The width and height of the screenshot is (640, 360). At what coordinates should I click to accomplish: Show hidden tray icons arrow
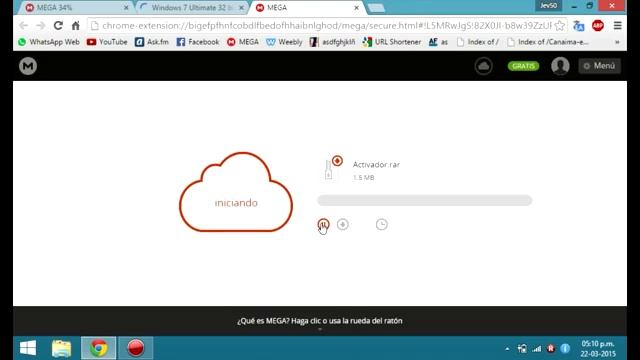507,349
